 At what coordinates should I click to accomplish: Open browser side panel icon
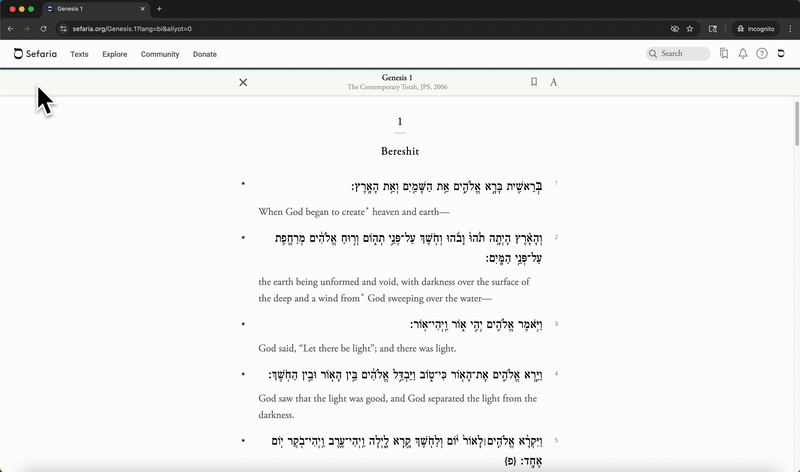[x=713, y=29]
